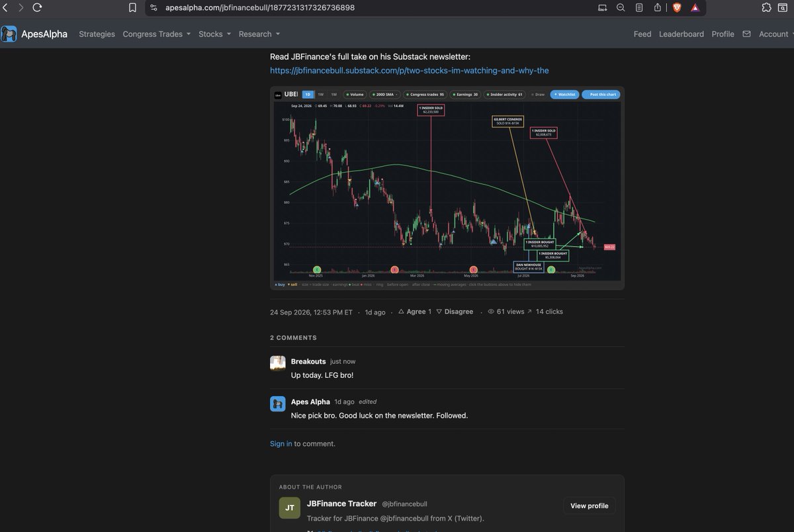Viewport: 794px width, 532px height.
Task: Open the page zoom magnifier icon
Action: pos(621,8)
